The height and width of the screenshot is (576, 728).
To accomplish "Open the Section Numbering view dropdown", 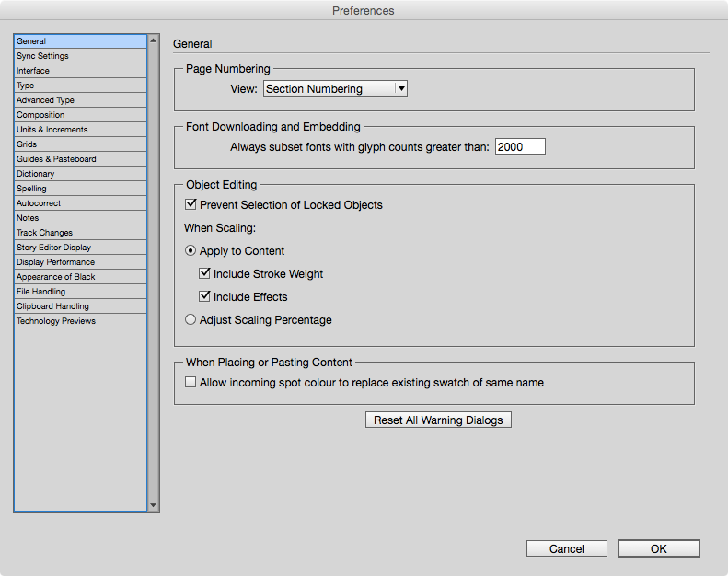I will point(335,88).
